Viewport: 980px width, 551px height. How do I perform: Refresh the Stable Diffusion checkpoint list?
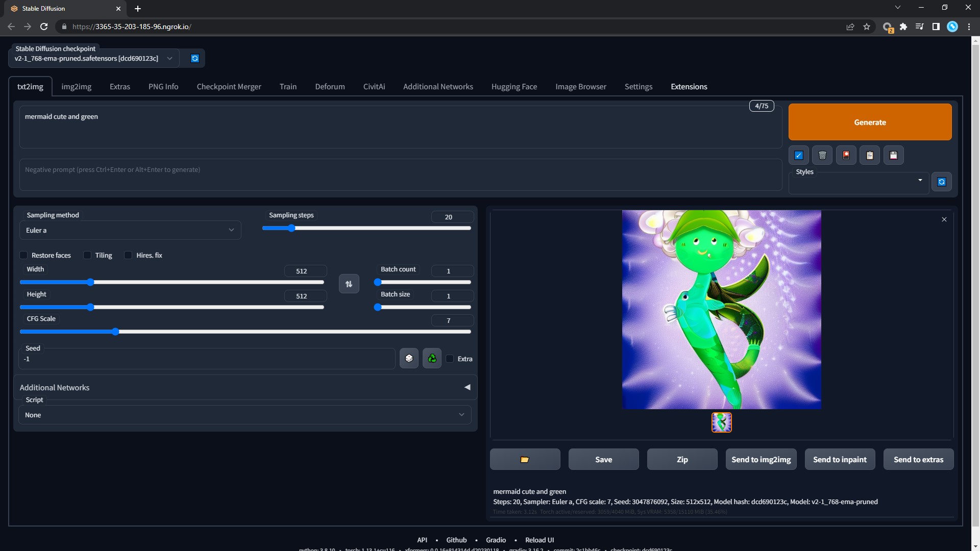pos(194,58)
